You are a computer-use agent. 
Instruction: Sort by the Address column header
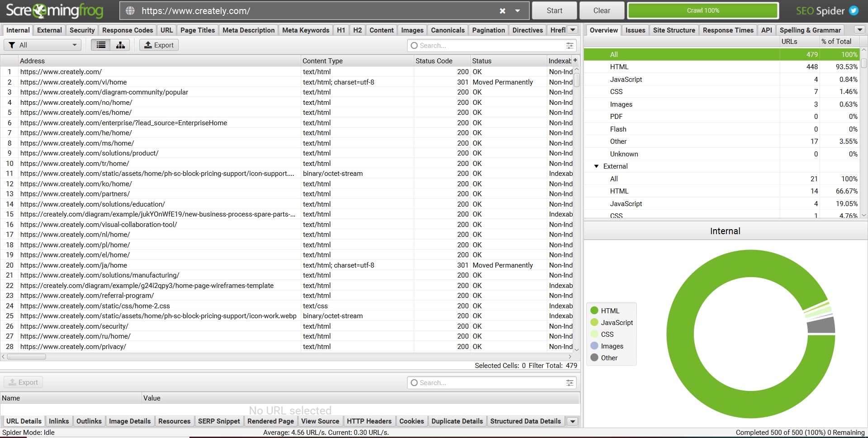pyautogui.click(x=159, y=61)
